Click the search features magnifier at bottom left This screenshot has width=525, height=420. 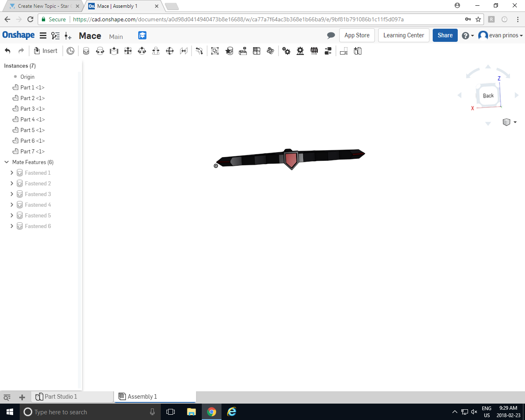click(x=7, y=397)
